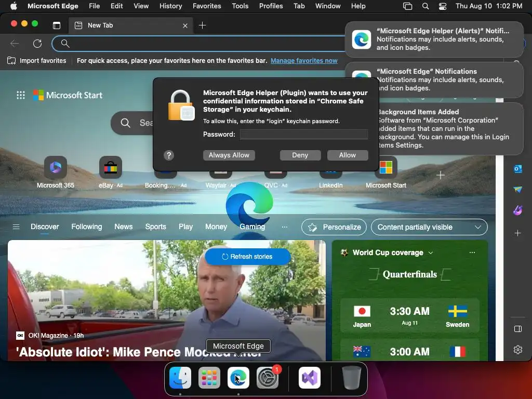Open System Settings from the Dock
Screen dimensions: 532x399
tap(268, 378)
